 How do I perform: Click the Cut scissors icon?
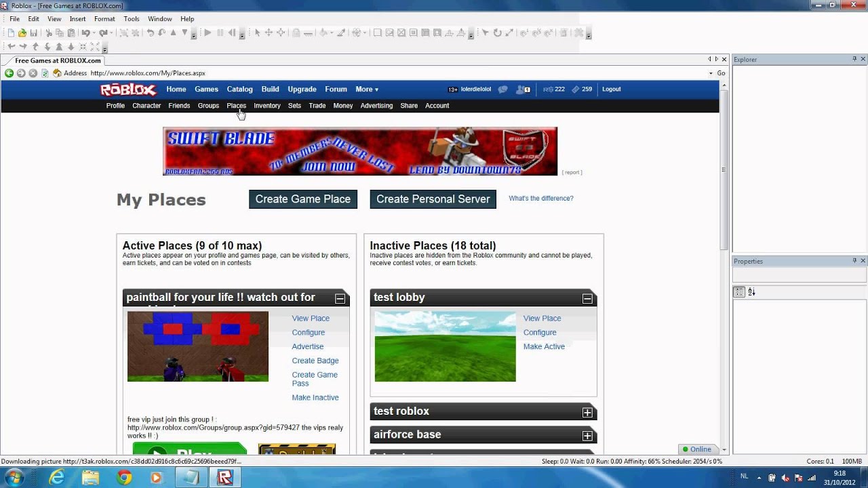49,33
